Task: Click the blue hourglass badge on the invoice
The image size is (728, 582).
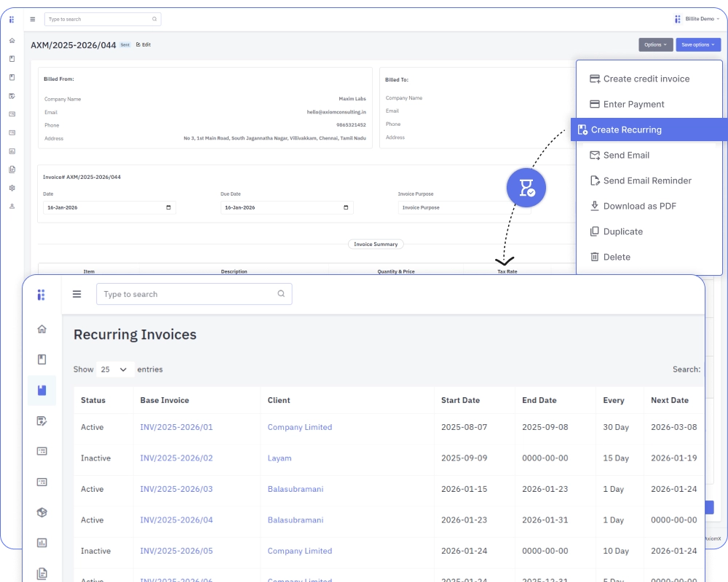Action: pos(526,188)
